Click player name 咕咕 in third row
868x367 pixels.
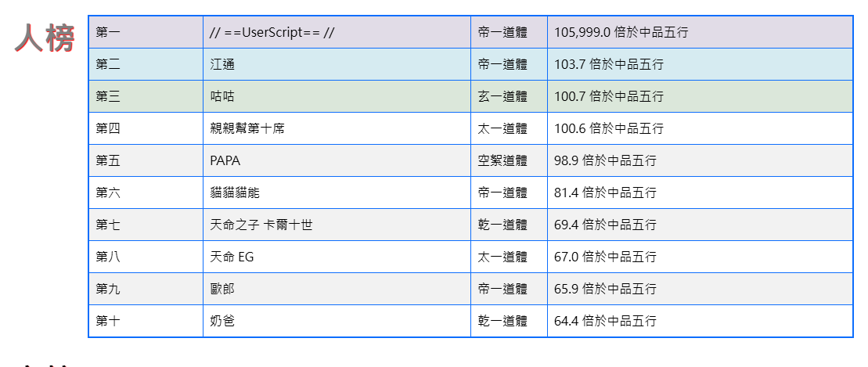pos(222,96)
